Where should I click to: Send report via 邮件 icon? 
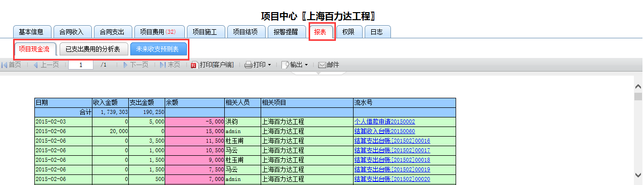pyautogui.click(x=322, y=65)
